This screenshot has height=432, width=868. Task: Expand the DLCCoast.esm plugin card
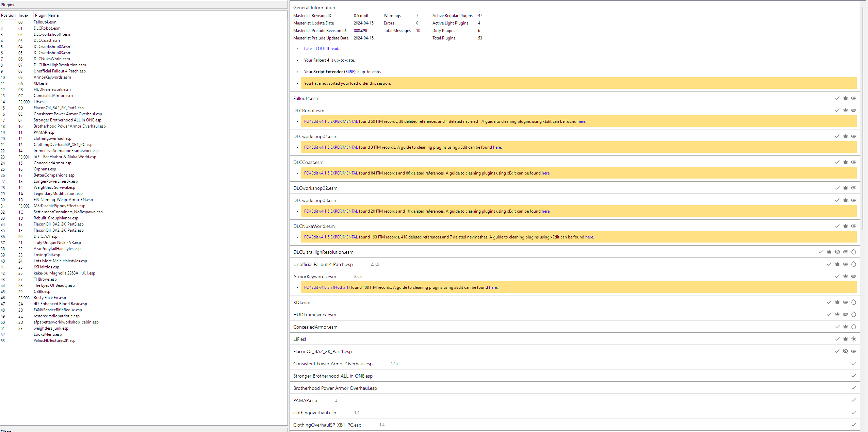308,162
